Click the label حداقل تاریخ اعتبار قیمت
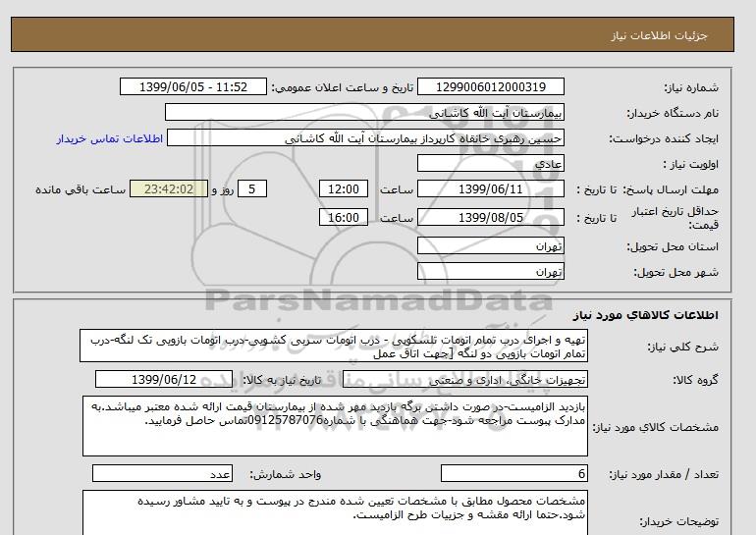Viewport: 756px width, 535px height. pyautogui.click(x=675, y=218)
